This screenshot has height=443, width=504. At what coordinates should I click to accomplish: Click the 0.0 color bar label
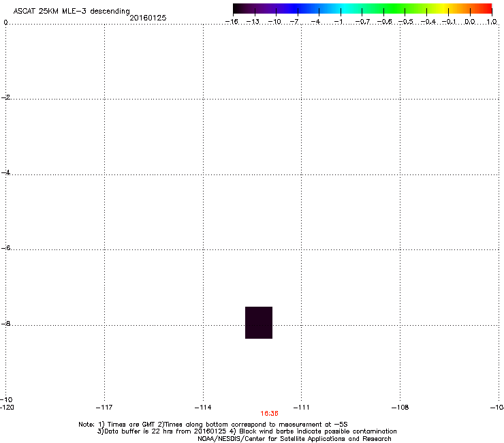pyautogui.click(x=470, y=22)
